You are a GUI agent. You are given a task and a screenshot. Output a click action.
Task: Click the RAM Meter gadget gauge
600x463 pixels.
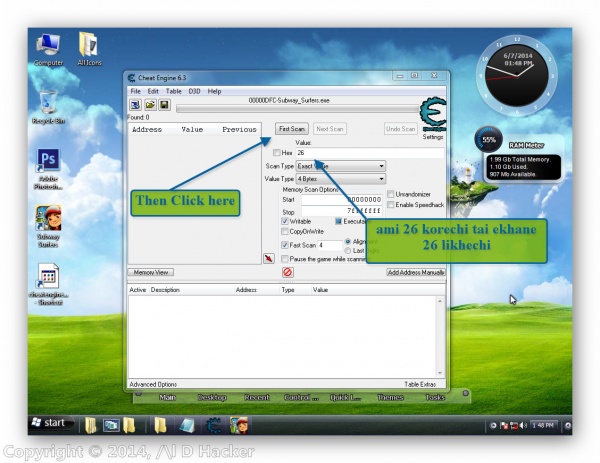(489, 140)
